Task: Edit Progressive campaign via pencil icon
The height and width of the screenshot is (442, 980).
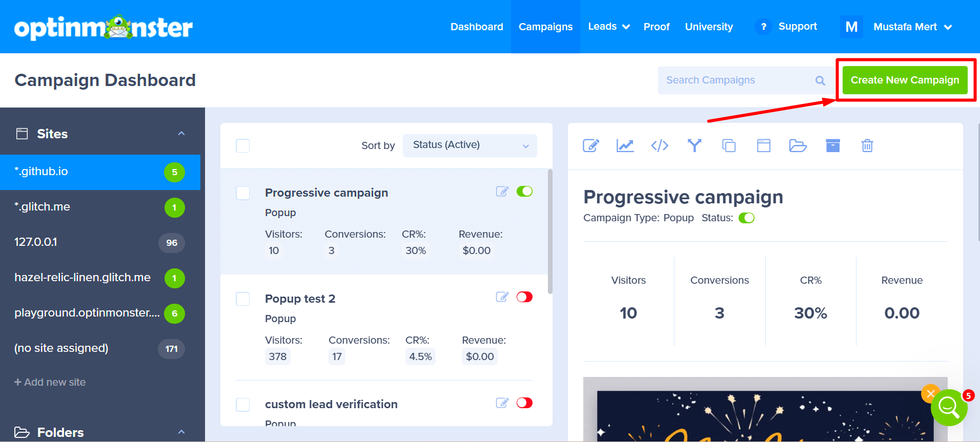Action: [x=502, y=192]
